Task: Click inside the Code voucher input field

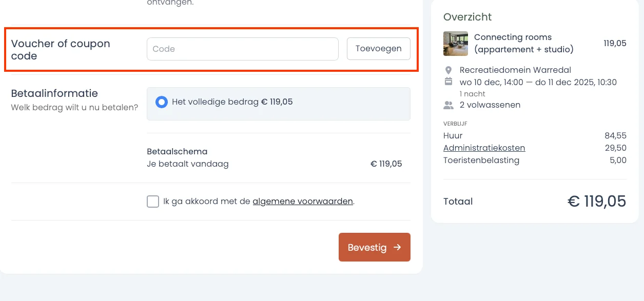Action: click(242, 49)
